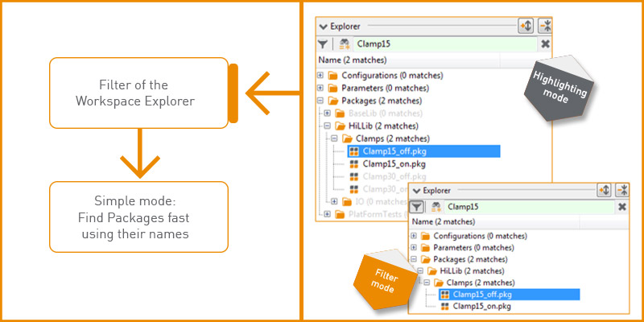Clear the Clamp15 search in upper Explorer
The image size is (644, 322).
coord(545,45)
